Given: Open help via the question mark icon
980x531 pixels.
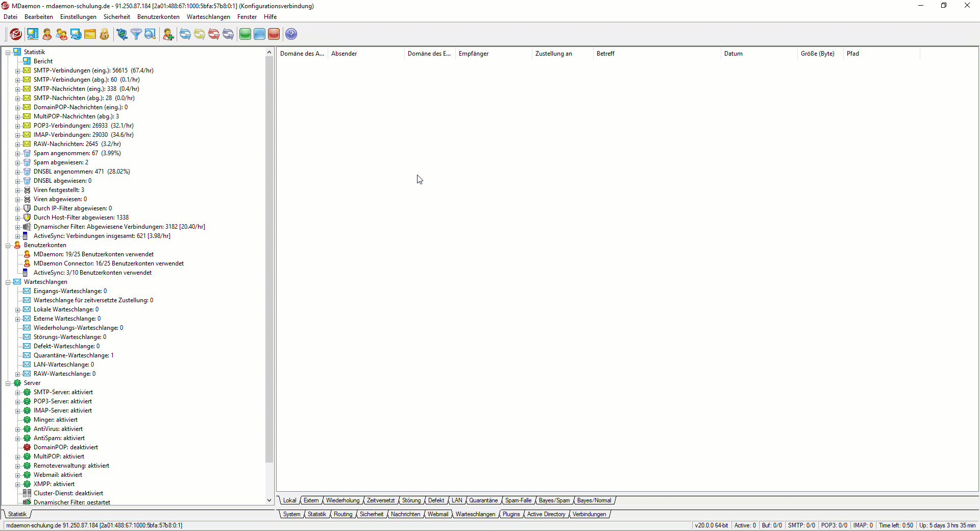Looking at the screenshot, I should point(291,34).
